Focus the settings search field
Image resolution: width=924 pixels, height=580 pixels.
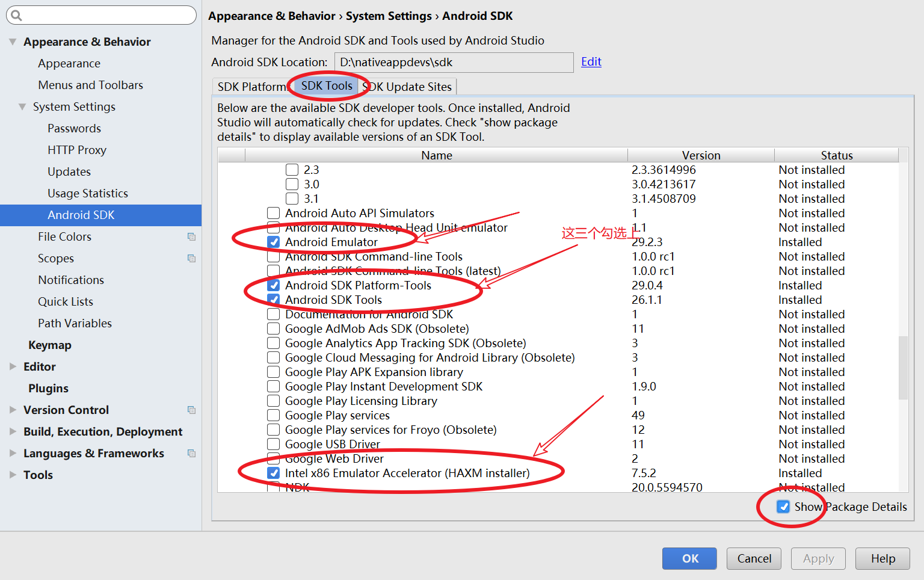[x=101, y=15]
